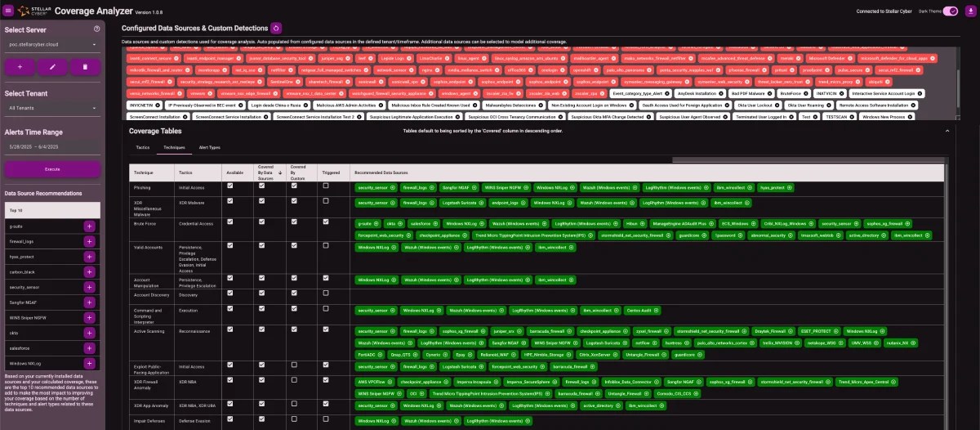The image size is (980, 430).
Task: Add Windows NXLog recommendation via plus
Action: [89, 363]
